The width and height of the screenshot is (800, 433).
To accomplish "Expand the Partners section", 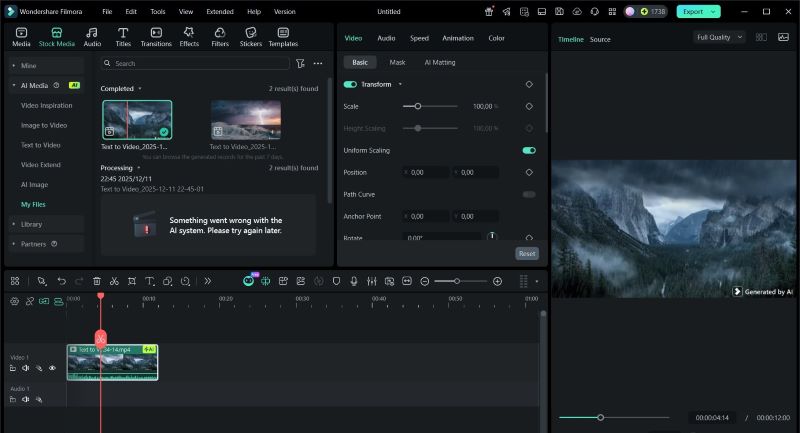I will [14, 244].
